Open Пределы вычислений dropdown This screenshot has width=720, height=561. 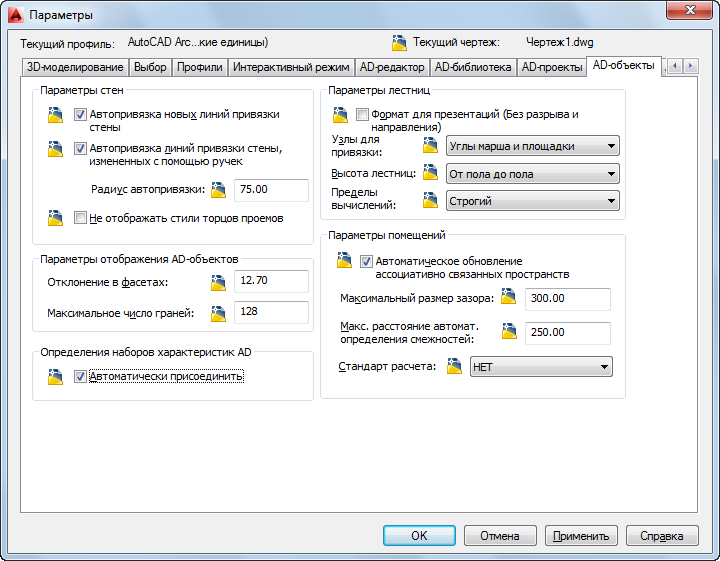pyautogui.click(x=533, y=201)
